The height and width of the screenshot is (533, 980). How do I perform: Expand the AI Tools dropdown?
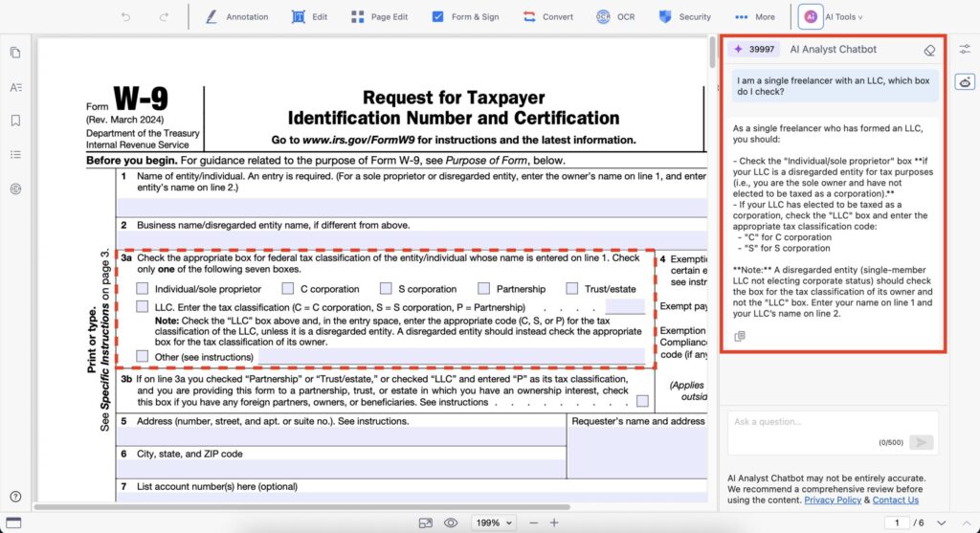pos(844,17)
